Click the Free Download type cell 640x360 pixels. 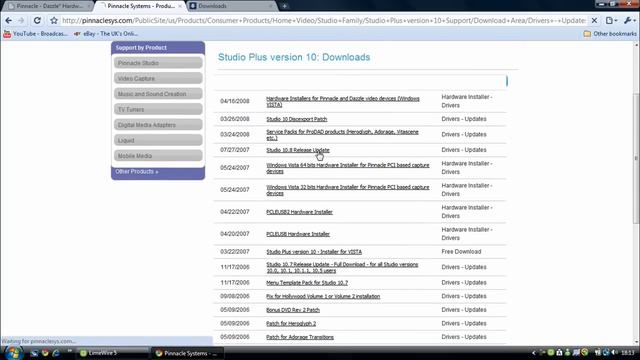point(461,252)
